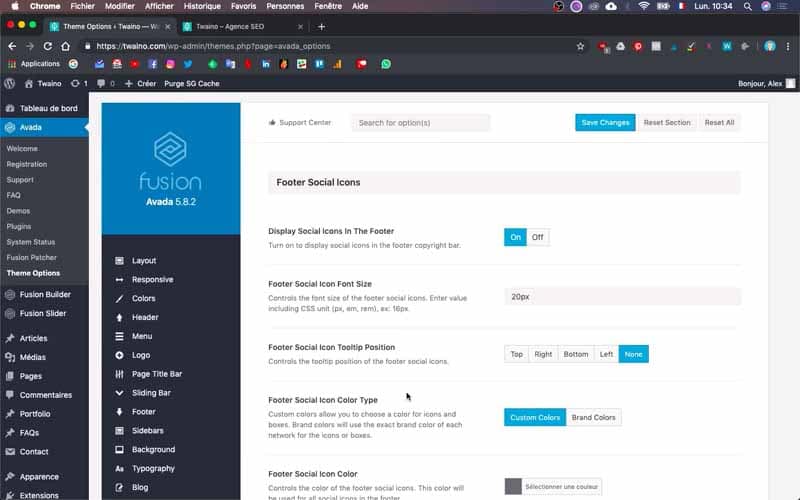800x500 pixels.
Task: Set tooltip position to Top
Action: (x=516, y=354)
